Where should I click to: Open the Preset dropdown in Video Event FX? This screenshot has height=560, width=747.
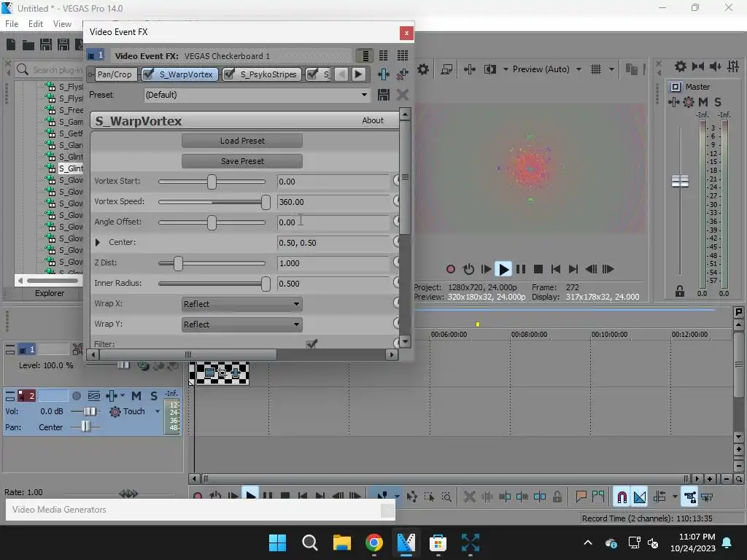[x=364, y=95]
